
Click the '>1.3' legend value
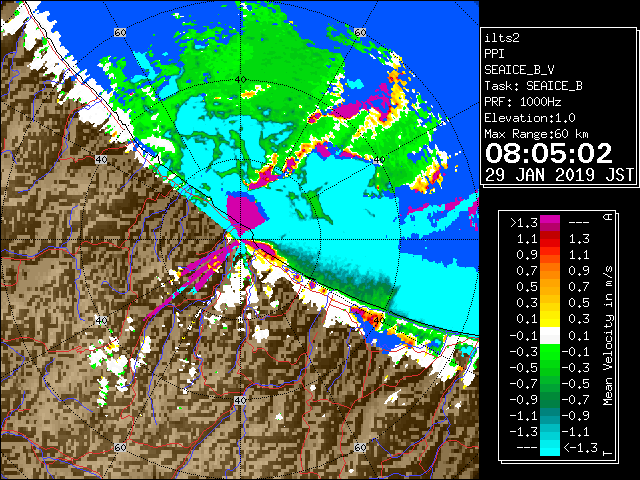[524, 223]
